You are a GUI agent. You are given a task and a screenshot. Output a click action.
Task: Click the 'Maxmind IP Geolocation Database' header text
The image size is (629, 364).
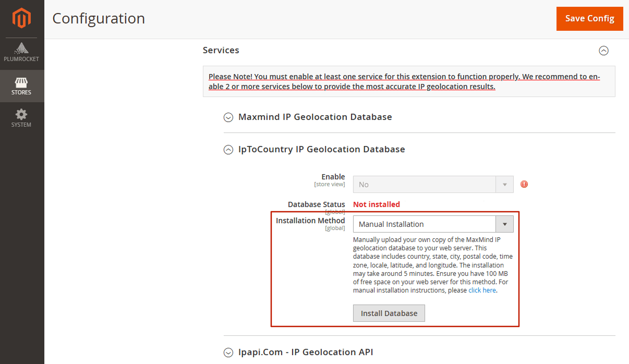pyautogui.click(x=314, y=117)
